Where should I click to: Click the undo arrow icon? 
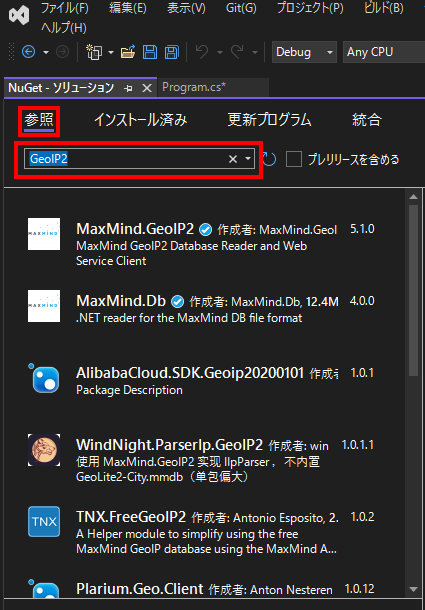point(202,52)
